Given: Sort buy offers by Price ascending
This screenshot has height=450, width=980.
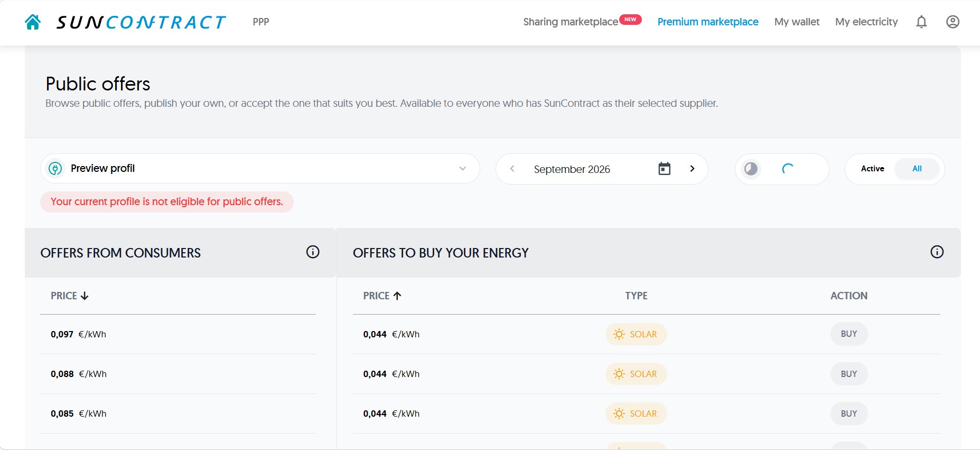Looking at the screenshot, I should coord(382,296).
